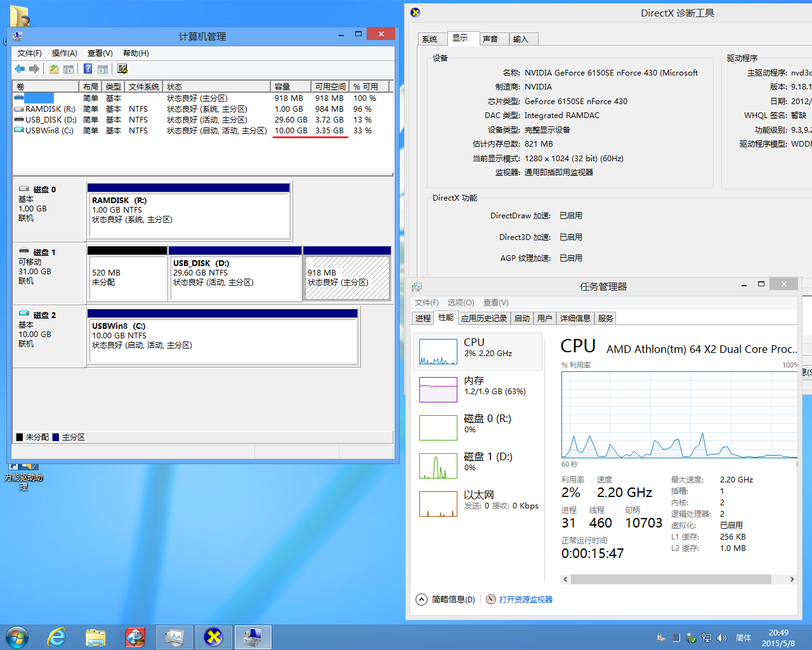The height and width of the screenshot is (650, 812).
Task: Select USB_DISK (D:) 29.60 GB partition block
Action: point(235,274)
